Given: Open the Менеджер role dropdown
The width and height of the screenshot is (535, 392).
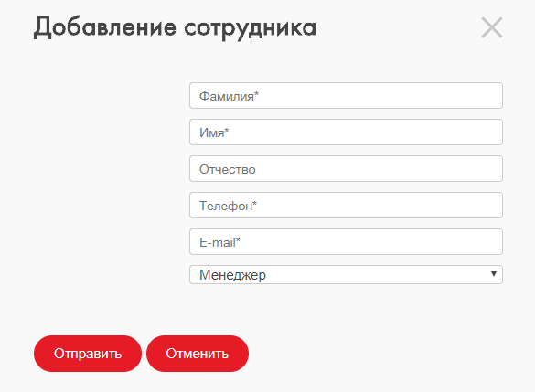Looking at the screenshot, I should tap(346, 274).
